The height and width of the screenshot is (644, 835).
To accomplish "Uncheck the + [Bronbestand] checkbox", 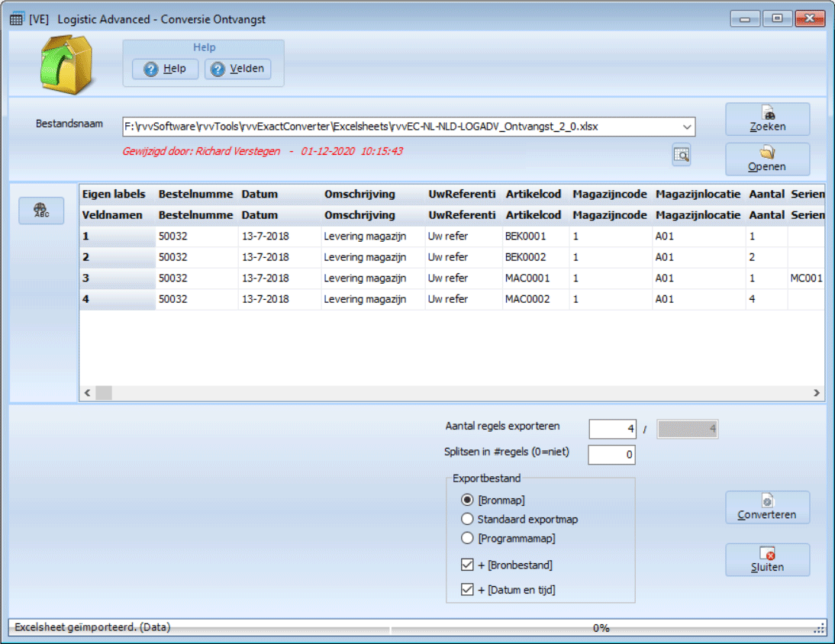I will [x=467, y=565].
